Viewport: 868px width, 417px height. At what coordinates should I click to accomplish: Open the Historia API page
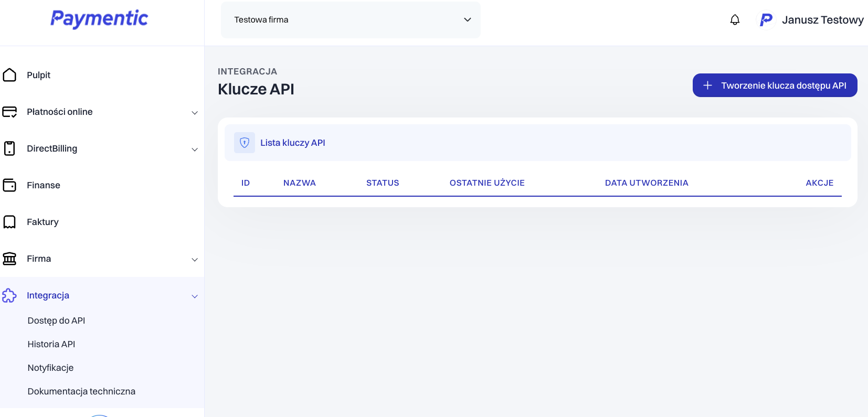pos(51,344)
